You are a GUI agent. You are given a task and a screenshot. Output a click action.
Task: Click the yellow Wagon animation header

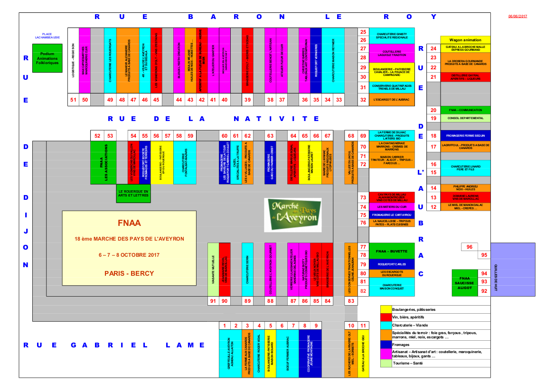click(465, 40)
